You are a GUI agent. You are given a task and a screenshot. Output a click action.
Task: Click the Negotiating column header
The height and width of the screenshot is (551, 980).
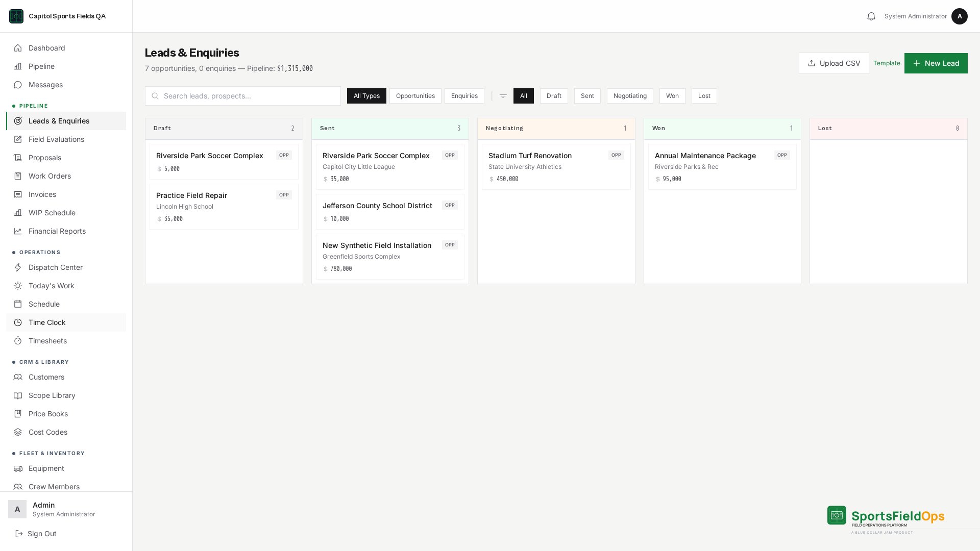(x=556, y=129)
